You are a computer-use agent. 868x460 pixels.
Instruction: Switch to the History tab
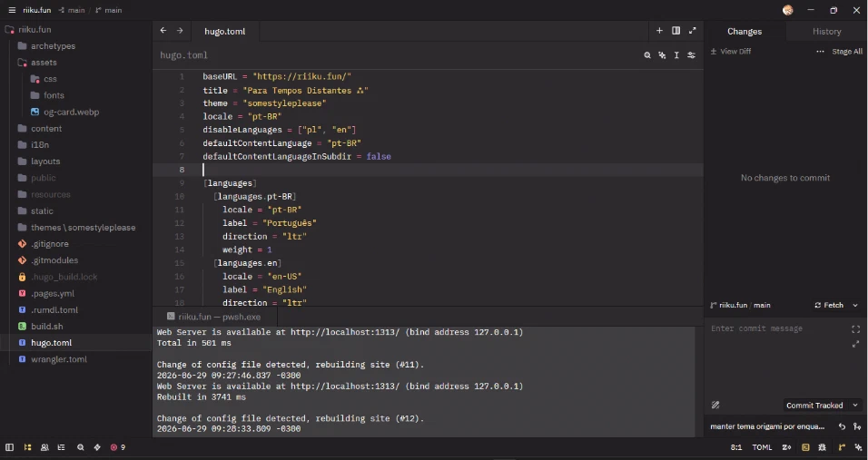[x=826, y=32]
